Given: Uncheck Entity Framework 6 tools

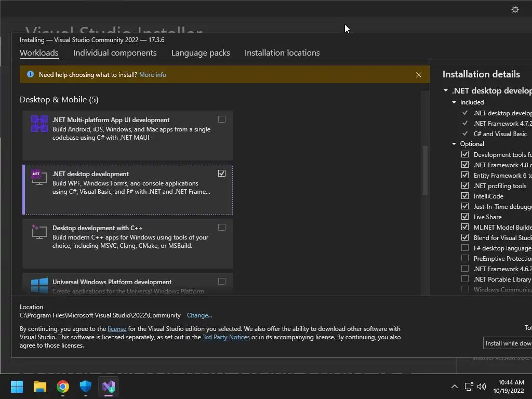Looking at the screenshot, I should coord(465,175).
